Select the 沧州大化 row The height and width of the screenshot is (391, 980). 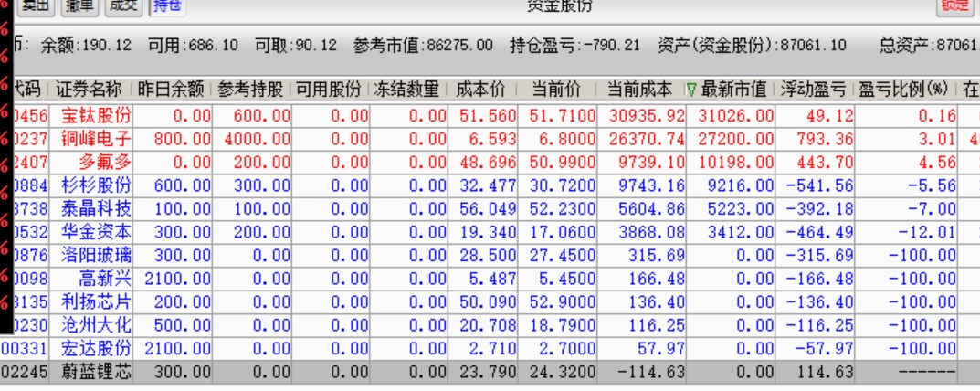490,325
